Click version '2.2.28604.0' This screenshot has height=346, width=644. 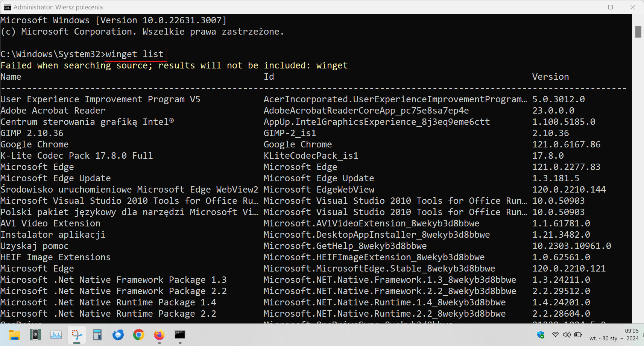[561, 314]
